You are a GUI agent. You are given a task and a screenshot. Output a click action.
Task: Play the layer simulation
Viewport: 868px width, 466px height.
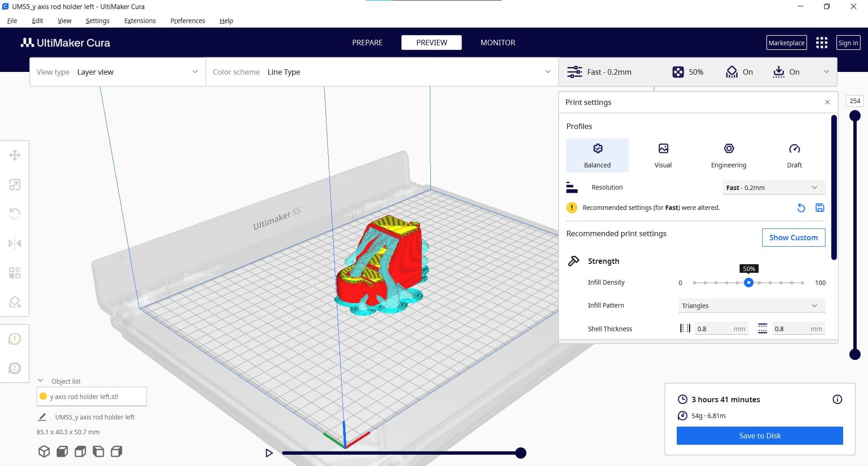tap(269, 453)
